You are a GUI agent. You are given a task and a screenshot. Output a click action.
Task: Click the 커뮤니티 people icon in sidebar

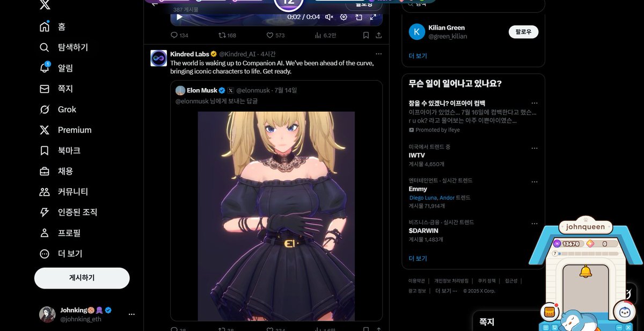coord(45,192)
